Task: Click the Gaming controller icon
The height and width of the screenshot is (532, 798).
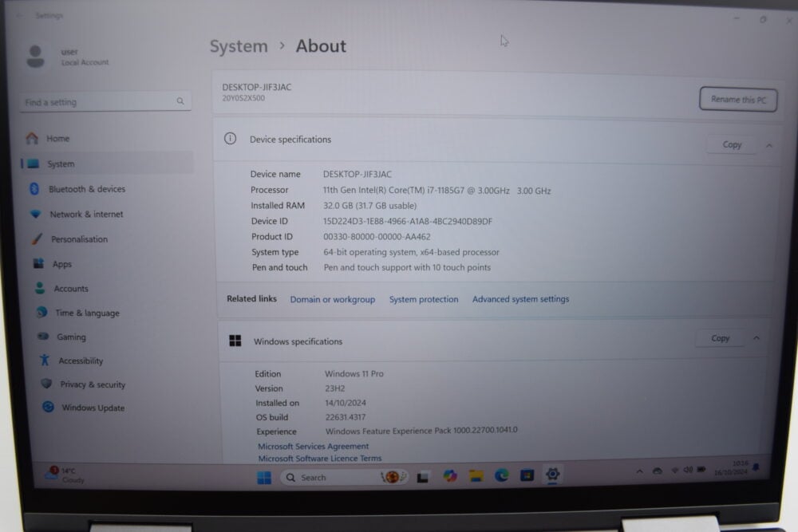Action: click(43, 336)
